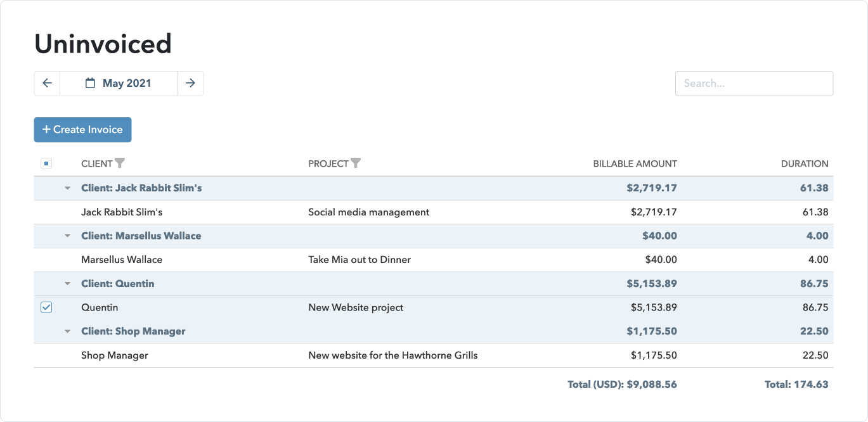Click the Total (USD): $9,088.56 footer
This screenshot has width=868, height=422.
pyautogui.click(x=622, y=384)
